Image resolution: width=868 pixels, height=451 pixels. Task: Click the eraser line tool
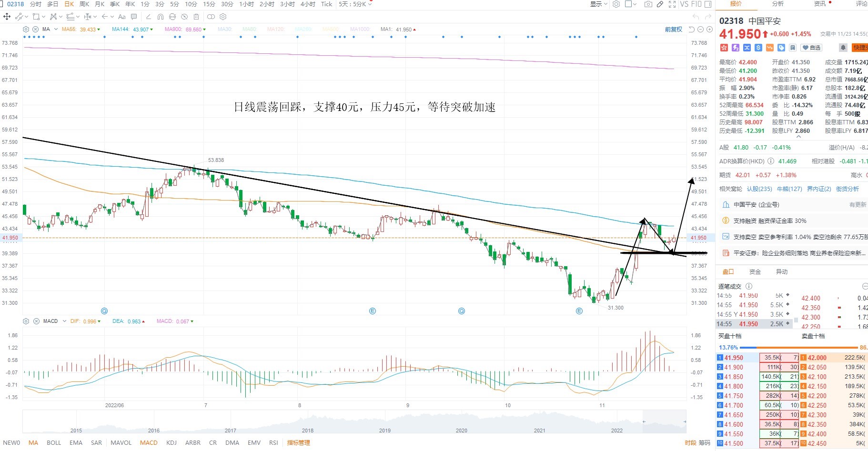(149, 17)
